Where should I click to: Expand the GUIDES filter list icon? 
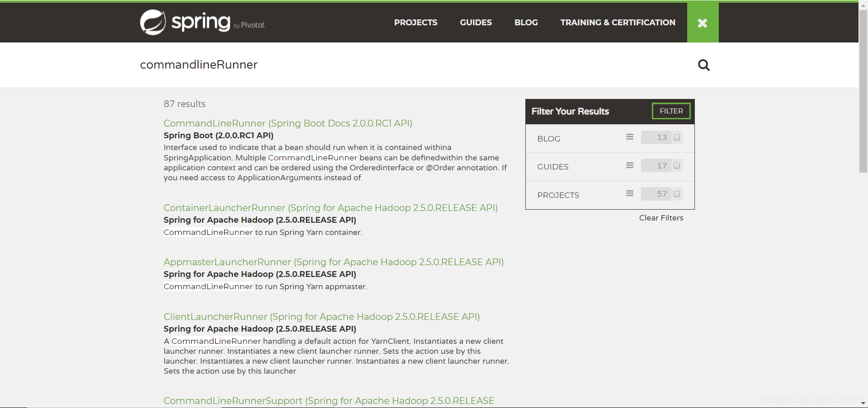click(x=630, y=165)
